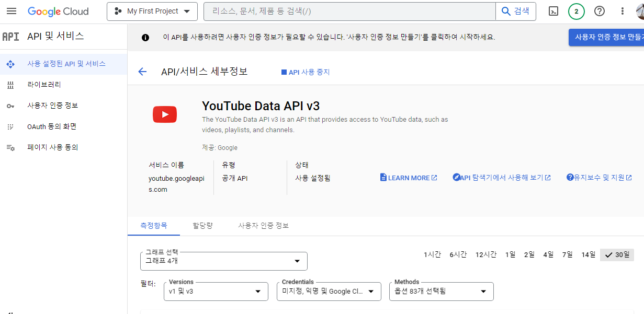Open the LEARN MORE link

[409, 178]
